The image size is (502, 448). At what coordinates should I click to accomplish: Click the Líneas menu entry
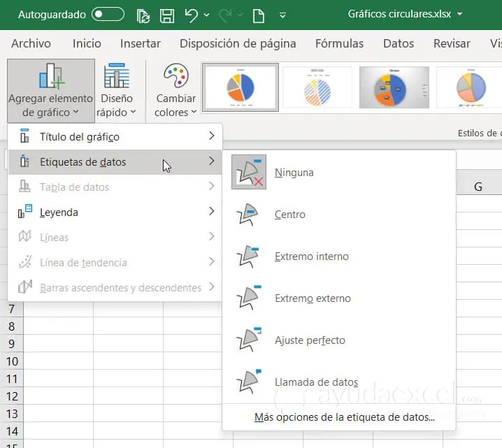point(115,238)
